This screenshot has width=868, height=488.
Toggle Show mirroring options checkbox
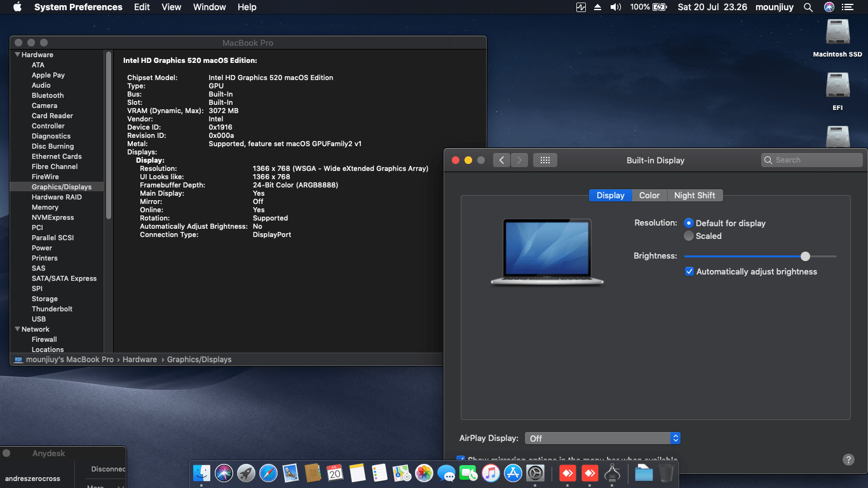pyautogui.click(x=461, y=459)
